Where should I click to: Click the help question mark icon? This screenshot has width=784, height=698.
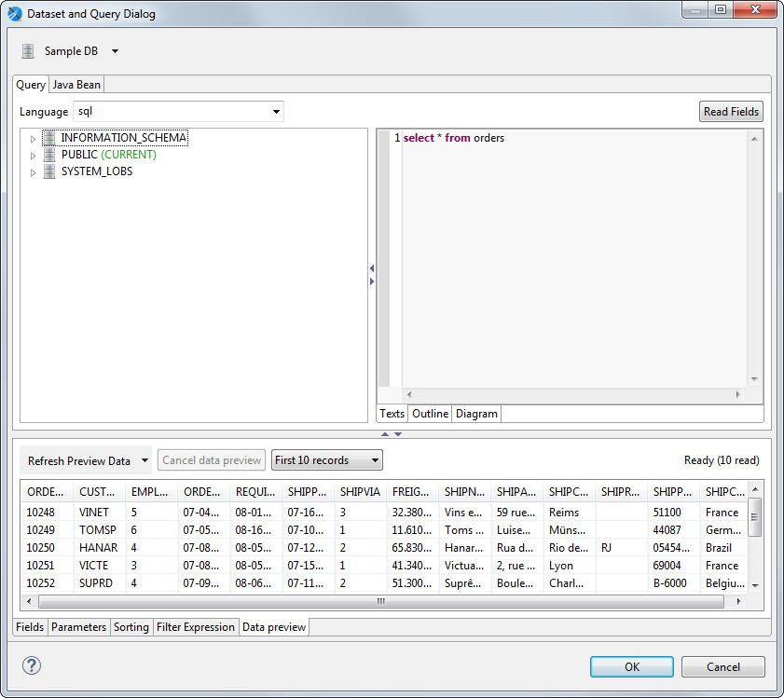[32, 665]
